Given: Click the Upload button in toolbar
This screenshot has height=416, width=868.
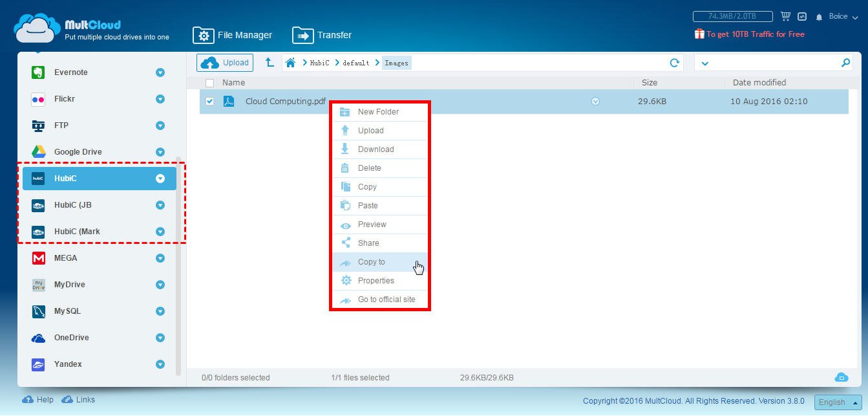Looking at the screenshot, I should 225,63.
